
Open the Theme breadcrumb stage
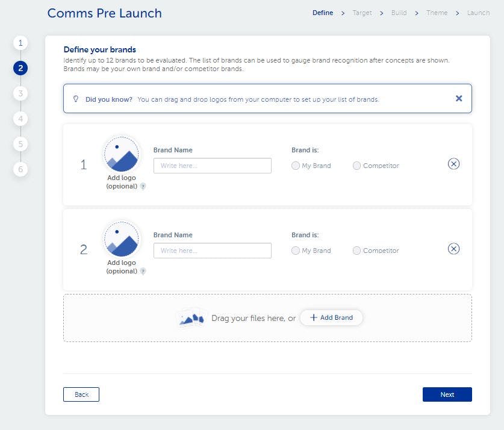437,13
